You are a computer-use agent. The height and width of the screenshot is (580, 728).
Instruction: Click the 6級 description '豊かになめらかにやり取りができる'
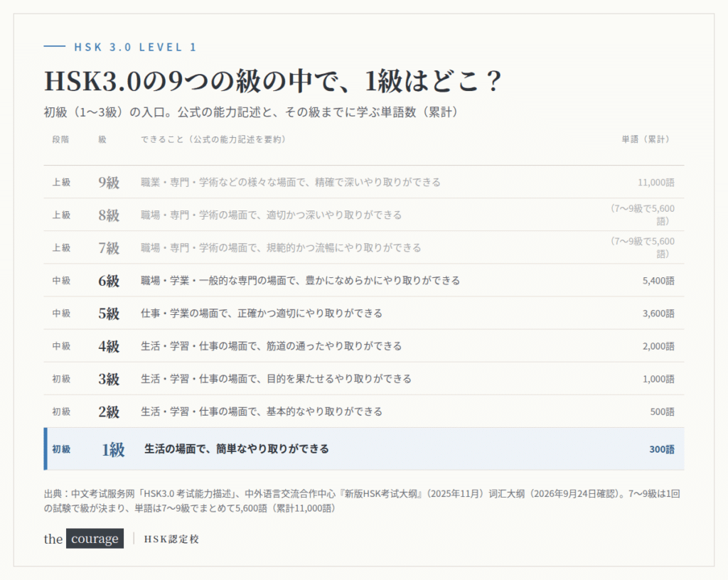pos(382,281)
